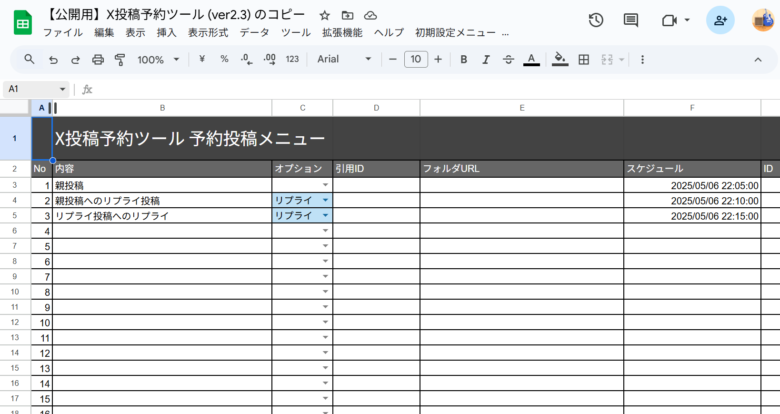Search the menus with magnifier icon
The image size is (780, 414).
coord(29,59)
